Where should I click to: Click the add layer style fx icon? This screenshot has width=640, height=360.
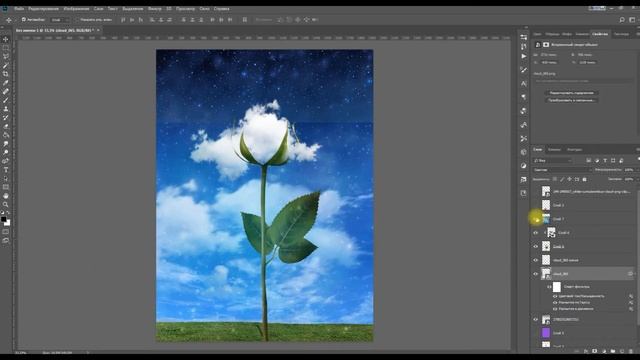pyautogui.click(x=586, y=351)
